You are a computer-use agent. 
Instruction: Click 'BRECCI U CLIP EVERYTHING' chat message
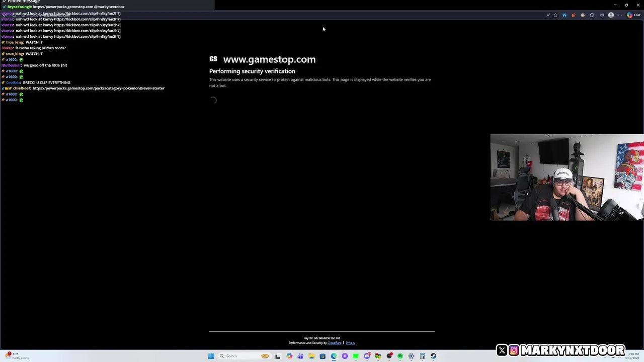47,82
